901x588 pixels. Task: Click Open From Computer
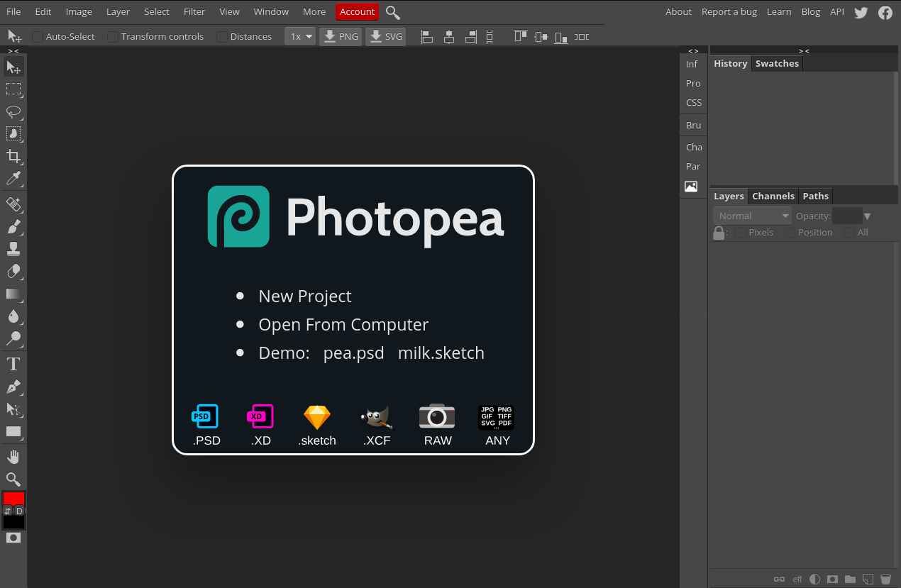(343, 325)
